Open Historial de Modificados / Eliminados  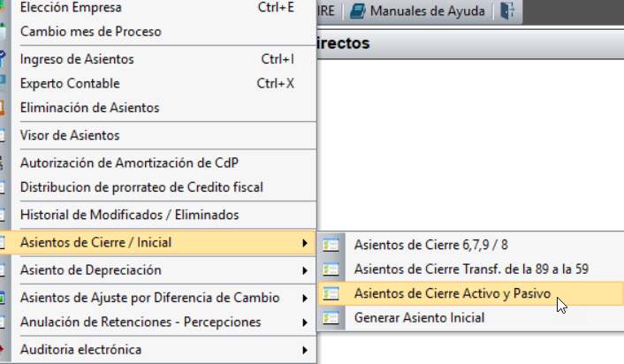[x=164, y=215]
